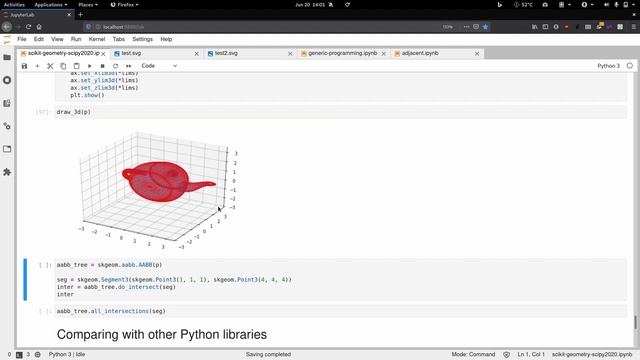Click the JupyterLab logo beside File menu
The width and height of the screenshot is (640, 360).
pos(7,40)
